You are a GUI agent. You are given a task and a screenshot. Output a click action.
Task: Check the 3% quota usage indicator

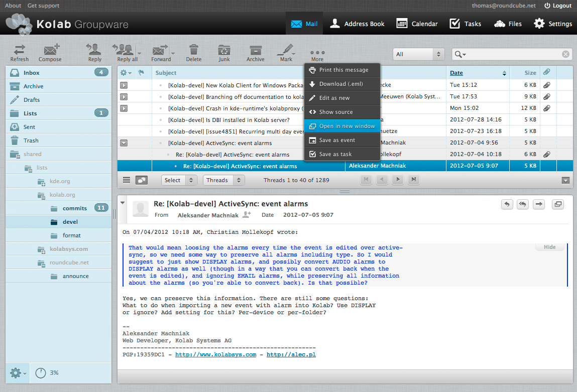point(48,372)
